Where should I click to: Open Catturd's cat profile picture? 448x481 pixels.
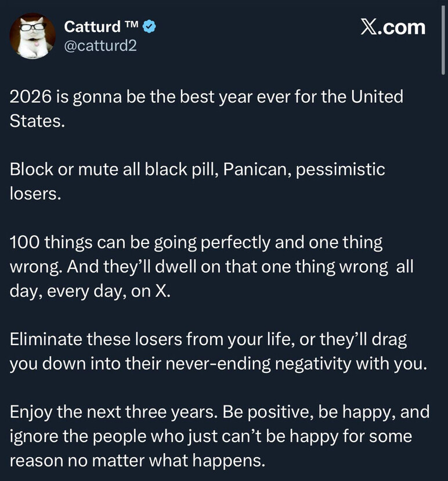tap(32, 35)
